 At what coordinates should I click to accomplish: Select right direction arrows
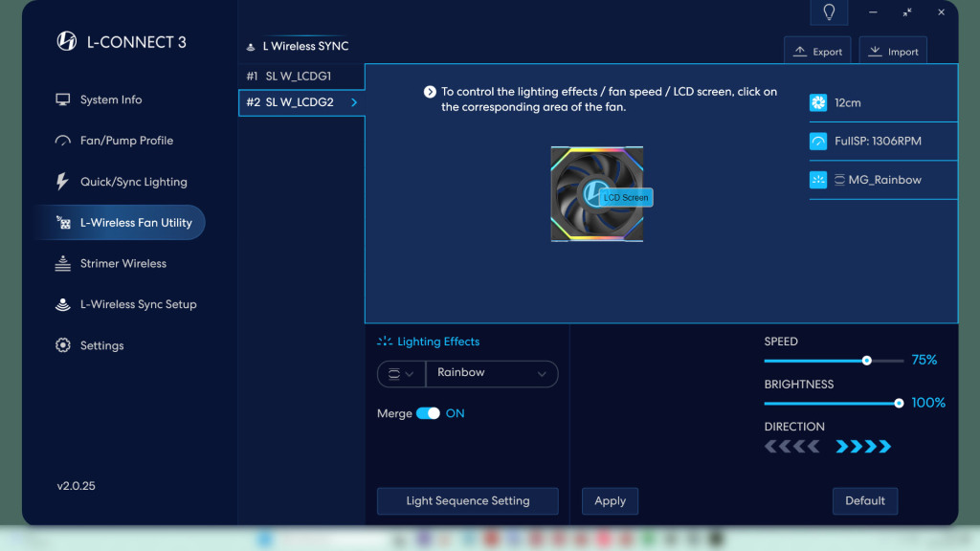point(863,447)
